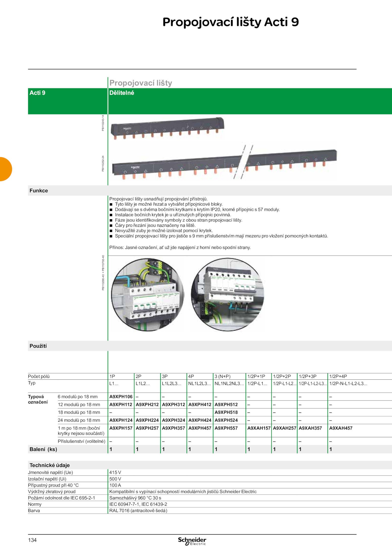The image size is (392, 555).
Task: Click the reference code A9XPH157
Action: tap(121, 428)
